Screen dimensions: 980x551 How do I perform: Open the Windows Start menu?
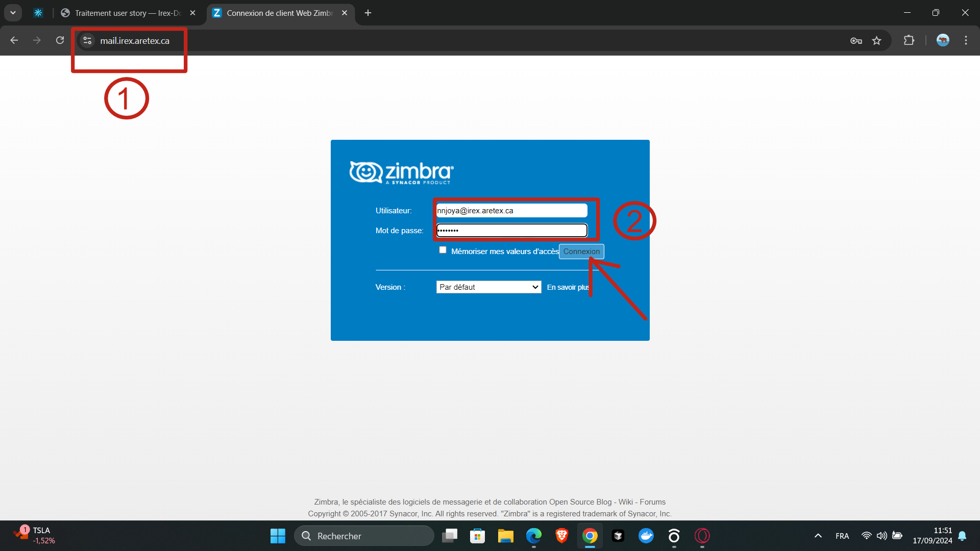pos(278,536)
